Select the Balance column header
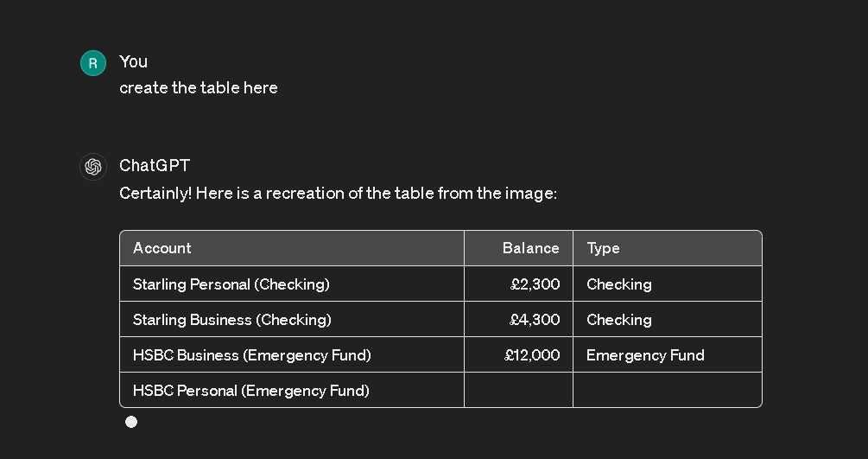This screenshot has height=459, width=868. coord(518,248)
